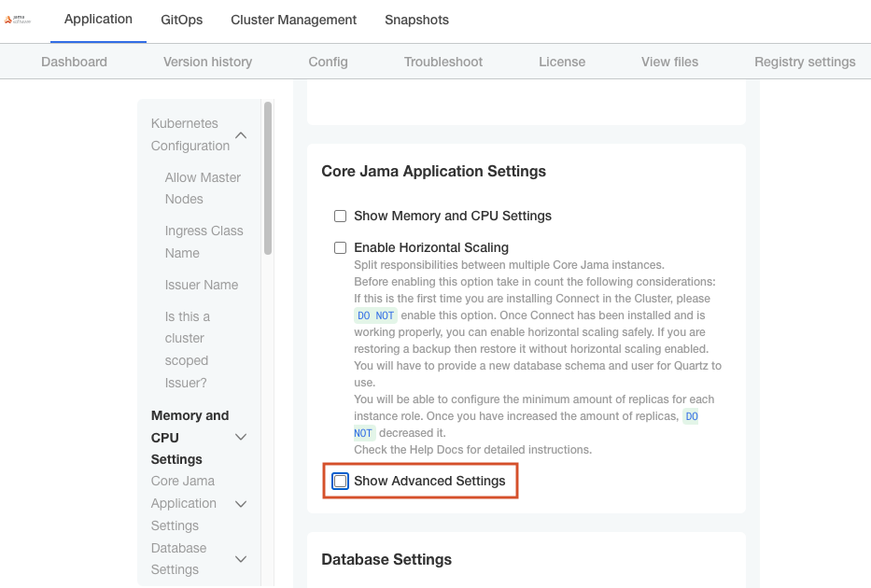Screen dimensions: 871x588
Task: Enable Show Memory and CPU Settings checkbox
Action: point(340,216)
